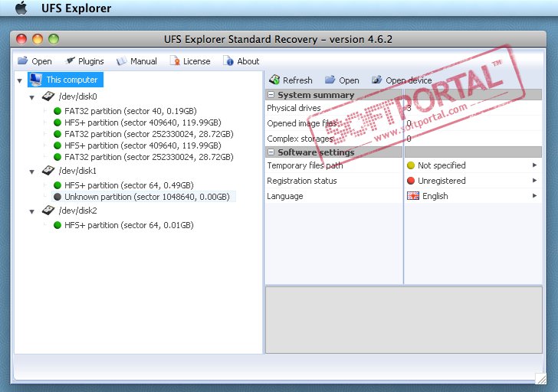The height and width of the screenshot is (392, 558).
Task: Click the red Unregistered status dot
Action: (411, 181)
